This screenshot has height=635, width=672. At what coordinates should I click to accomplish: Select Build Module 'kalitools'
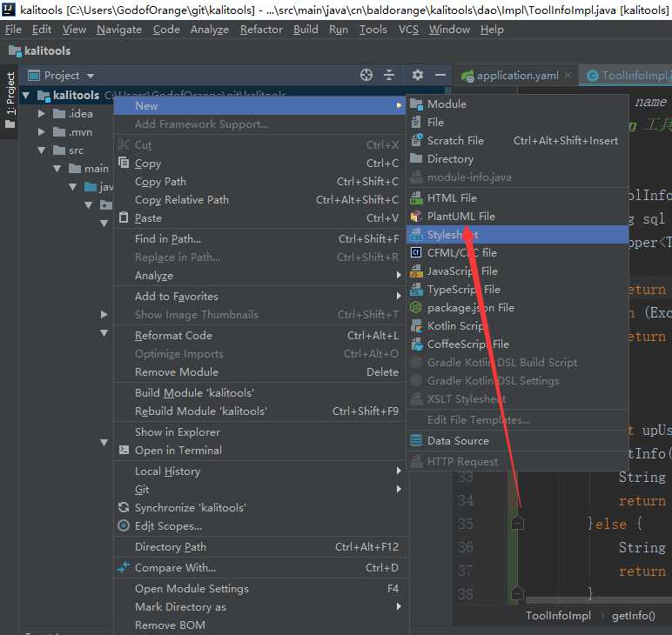click(x=259, y=392)
